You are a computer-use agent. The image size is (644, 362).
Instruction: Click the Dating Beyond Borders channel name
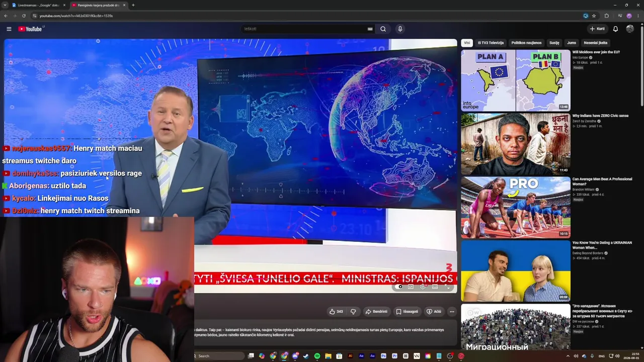[587, 253]
